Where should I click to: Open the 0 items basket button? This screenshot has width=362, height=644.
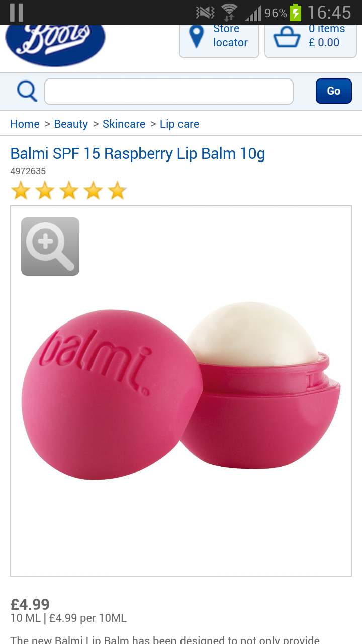pos(311,40)
